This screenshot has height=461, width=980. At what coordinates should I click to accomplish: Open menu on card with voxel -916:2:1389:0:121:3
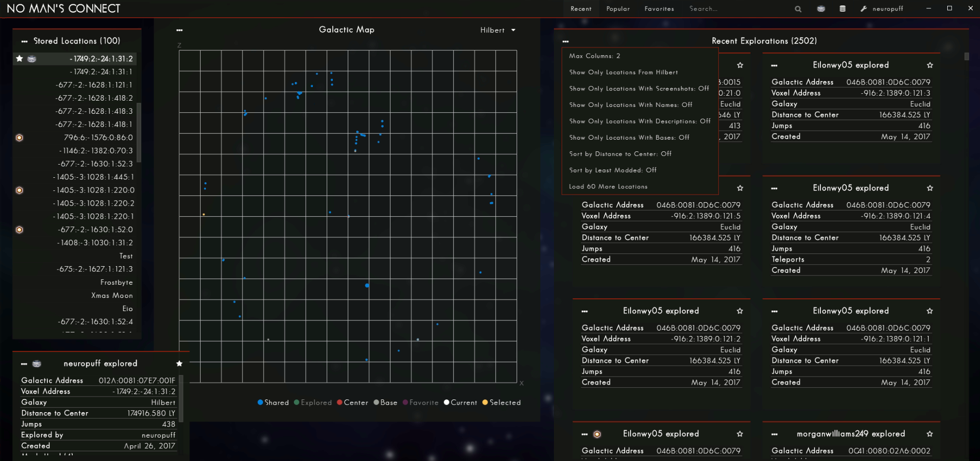coord(775,65)
